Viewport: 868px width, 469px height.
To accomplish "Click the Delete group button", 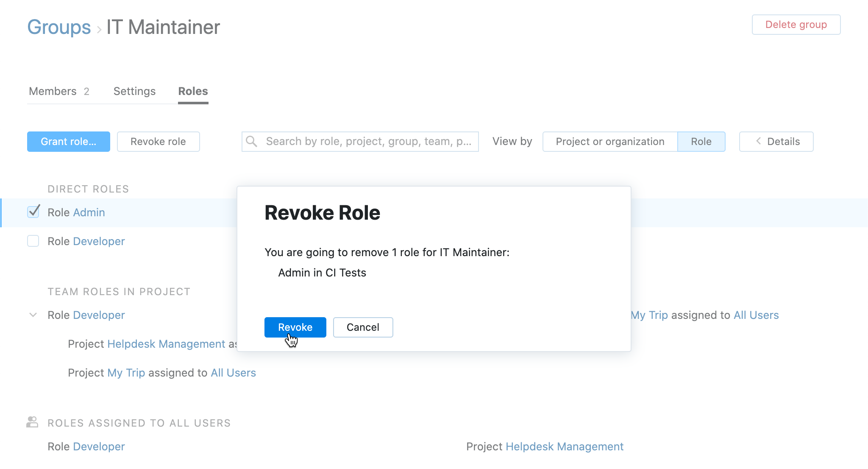I will click(796, 25).
